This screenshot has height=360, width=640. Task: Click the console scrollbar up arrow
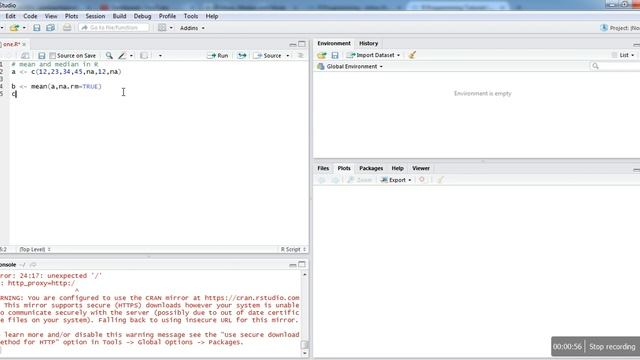click(x=304, y=275)
